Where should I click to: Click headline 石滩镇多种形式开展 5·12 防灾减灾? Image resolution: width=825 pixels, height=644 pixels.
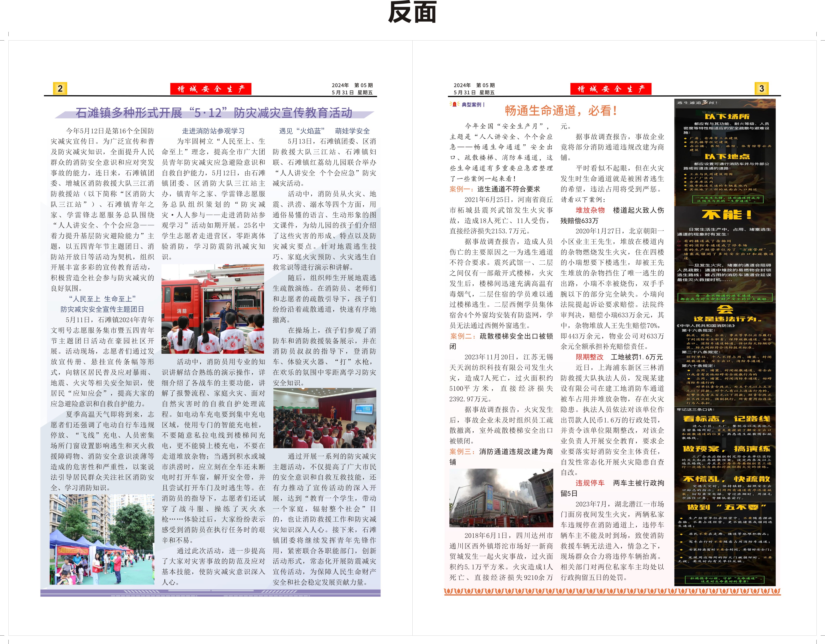(x=214, y=113)
